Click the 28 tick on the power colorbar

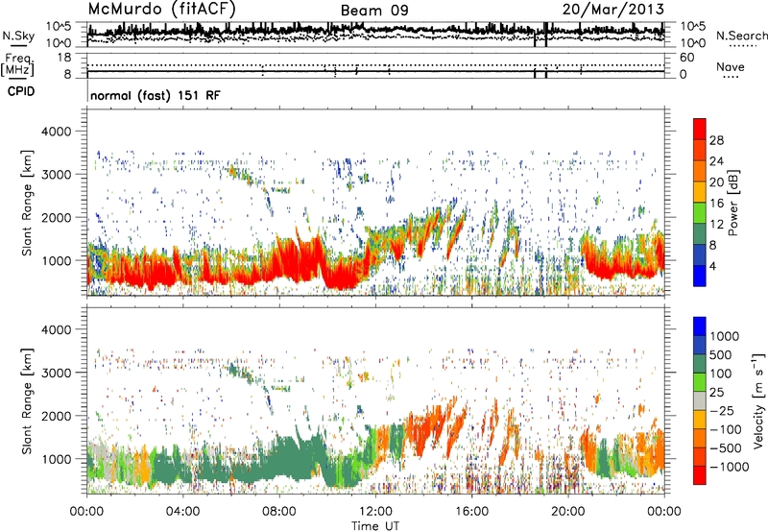pyautogui.click(x=716, y=140)
